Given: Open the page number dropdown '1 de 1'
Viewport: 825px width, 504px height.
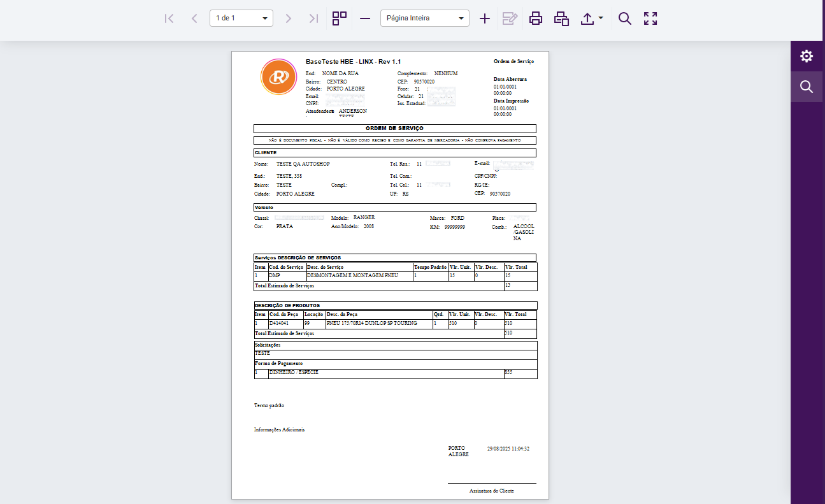Looking at the screenshot, I should (241, 18).
